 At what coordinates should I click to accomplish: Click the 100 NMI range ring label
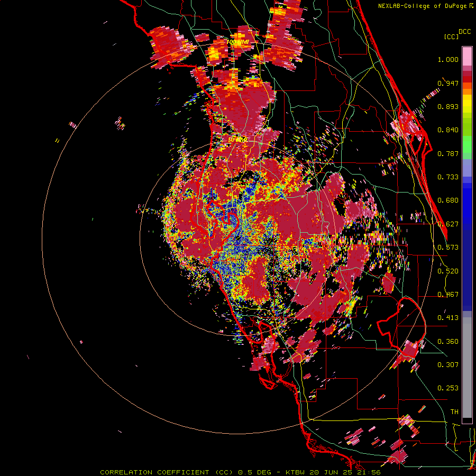coord(238,42)
